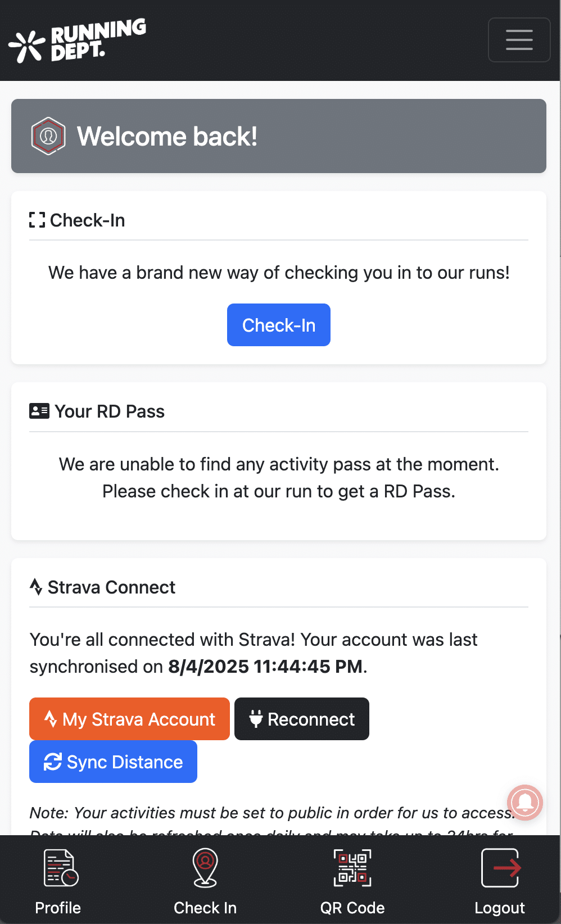Click the Welcome back banner

point(279,136)
